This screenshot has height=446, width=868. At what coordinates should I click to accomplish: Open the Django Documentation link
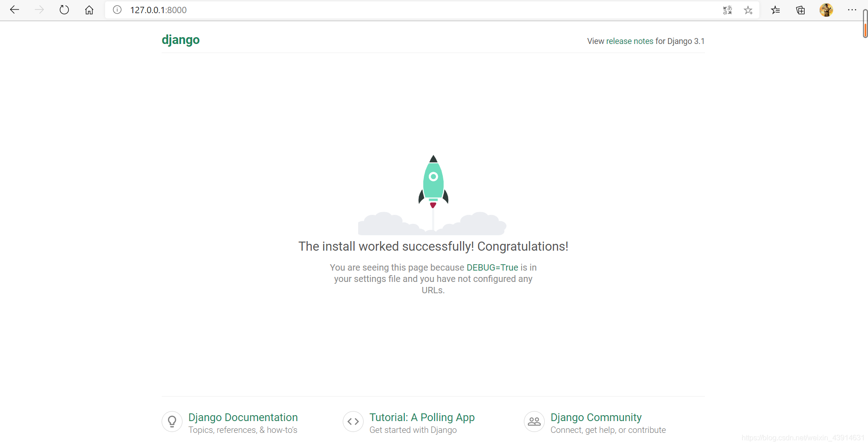point(243,417)
